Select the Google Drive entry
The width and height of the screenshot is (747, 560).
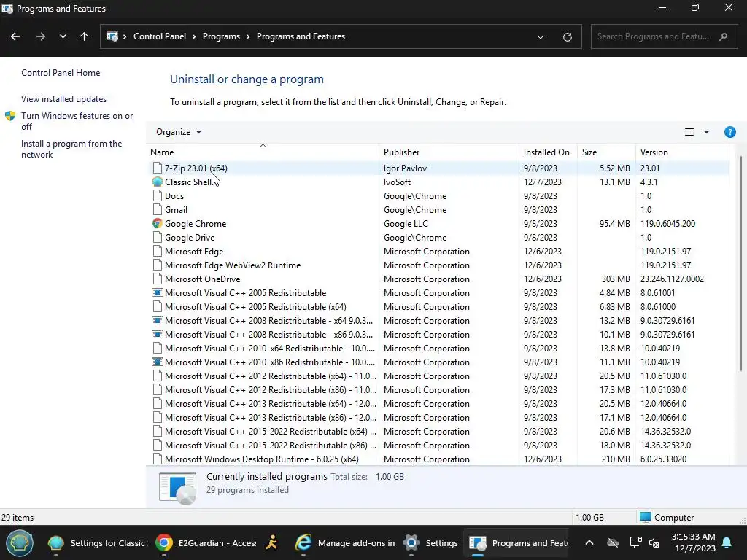coord(190,237)
